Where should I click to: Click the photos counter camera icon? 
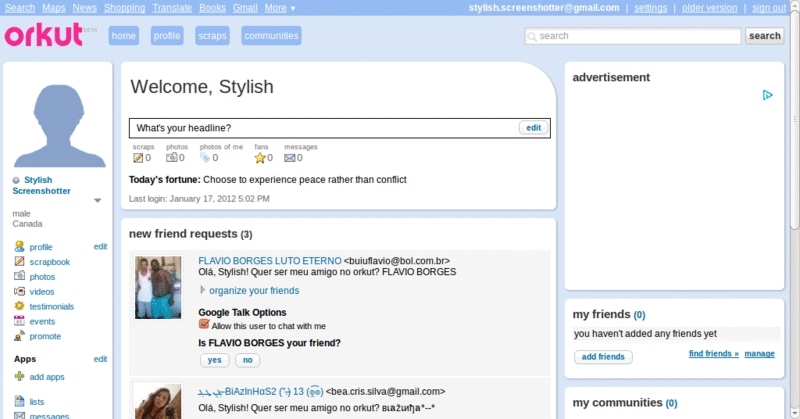click(x=171, y=158)
